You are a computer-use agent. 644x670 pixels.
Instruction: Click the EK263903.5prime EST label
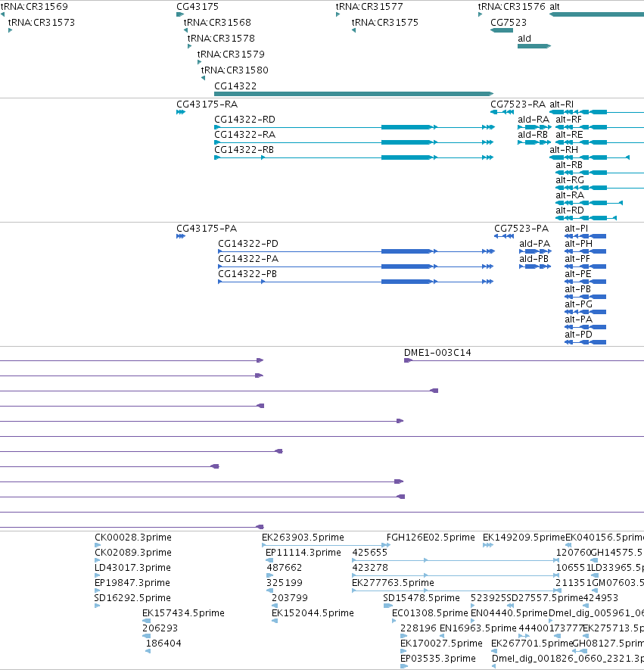tap(303, 538)
